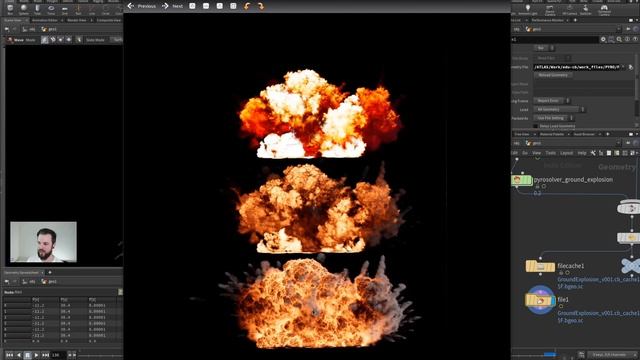Open the network editor Tools menu
Viewport: 640px width, 360px height.
click(551, 153)
